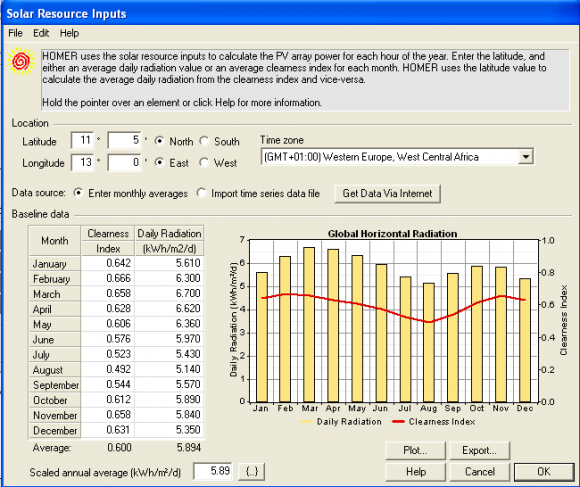Select November daily radiation cell 5.840
This screenshot has height=487, width=580.
click(169, 415)
